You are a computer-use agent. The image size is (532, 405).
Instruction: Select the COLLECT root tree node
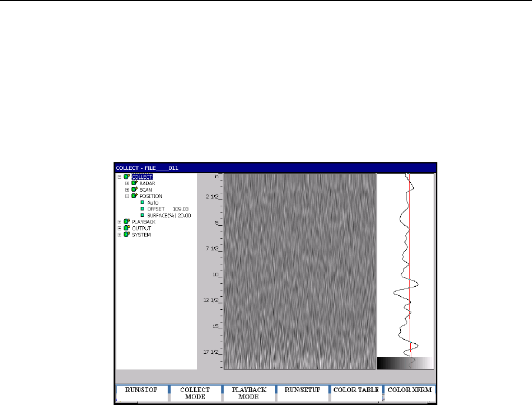142,177
